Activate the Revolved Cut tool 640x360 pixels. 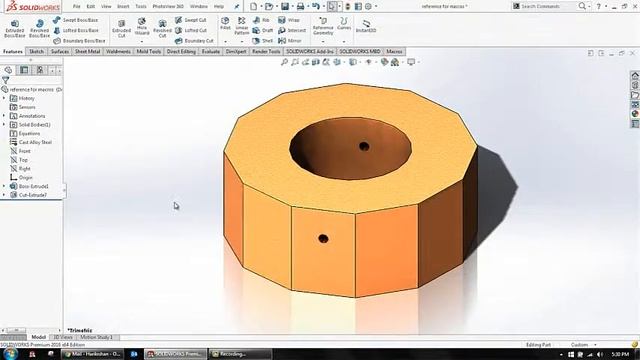point(162,29)
